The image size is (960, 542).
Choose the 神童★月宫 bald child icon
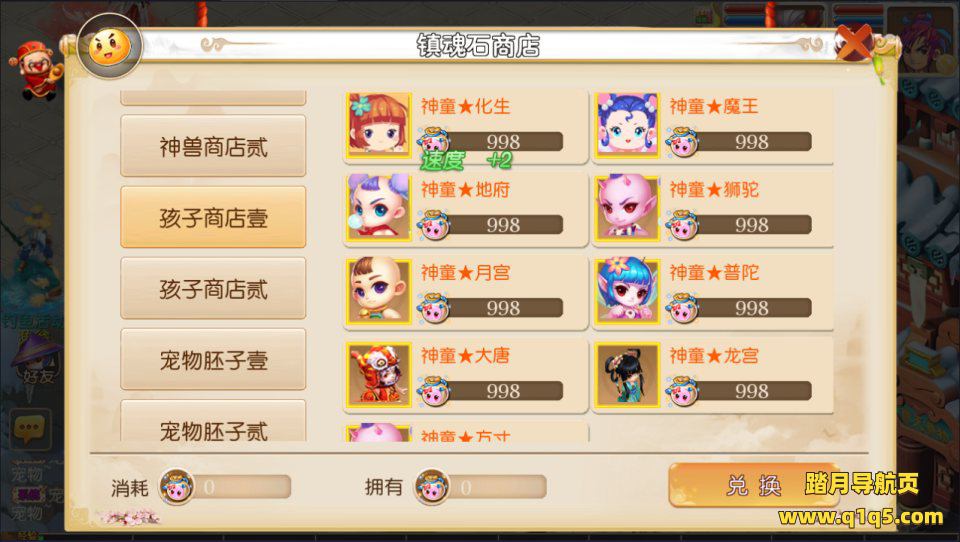(378, 291)
